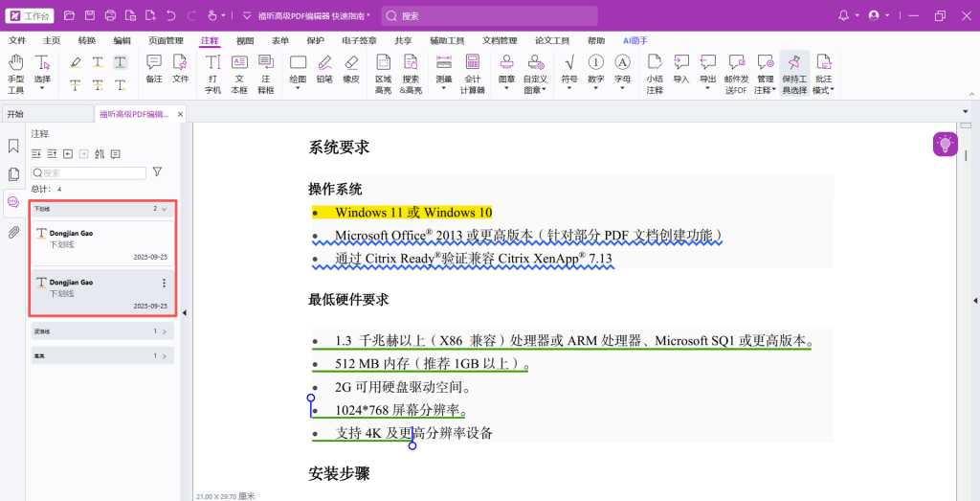The width and height of the screenshot is (980, 501).
Task: Open the filter comments funnel icon
Action: [158, 171]
